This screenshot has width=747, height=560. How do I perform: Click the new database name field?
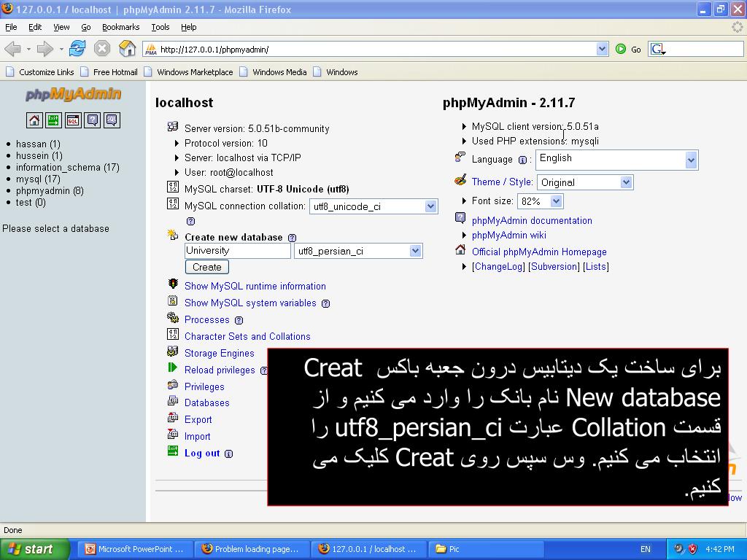[237, 251]
